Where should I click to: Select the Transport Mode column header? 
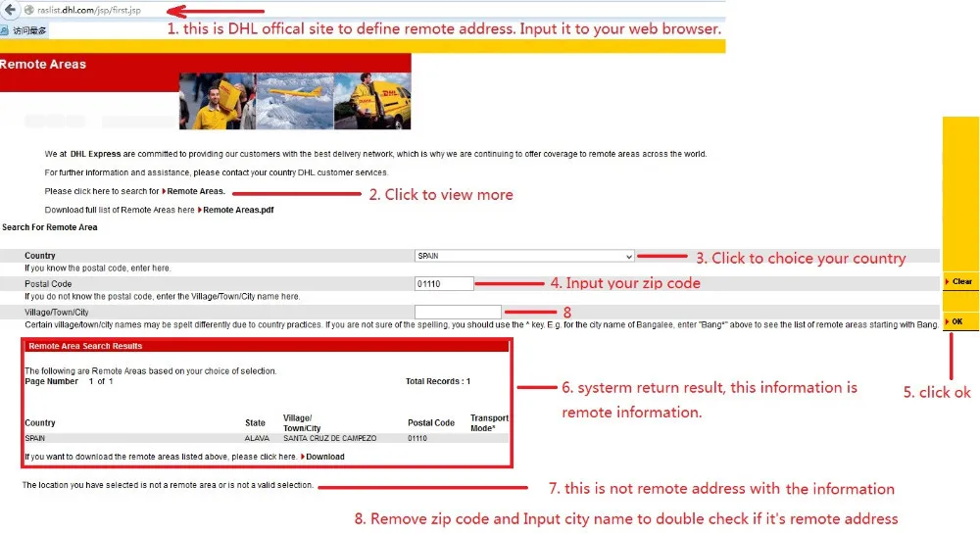(489, 423)
